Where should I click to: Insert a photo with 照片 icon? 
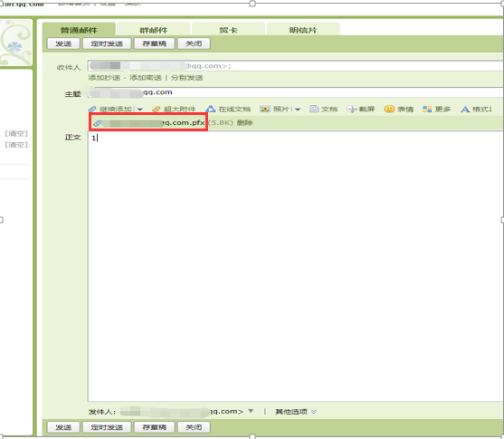(265, 109)
